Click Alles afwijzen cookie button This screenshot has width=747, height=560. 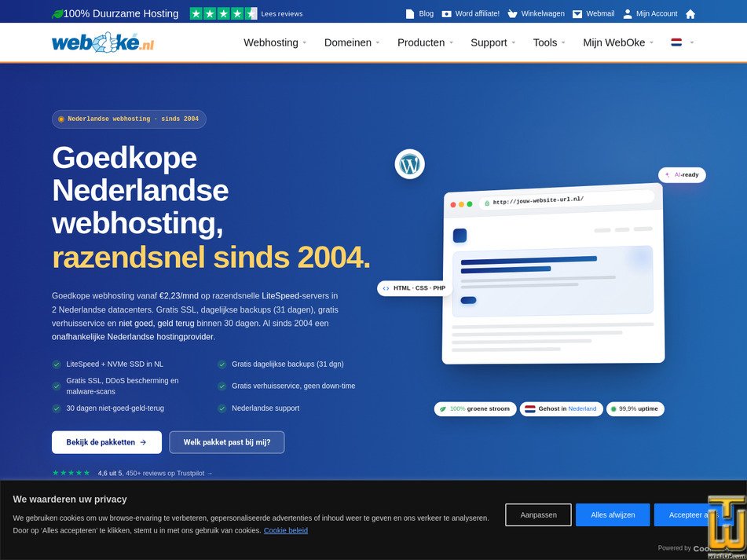(613, 514)
